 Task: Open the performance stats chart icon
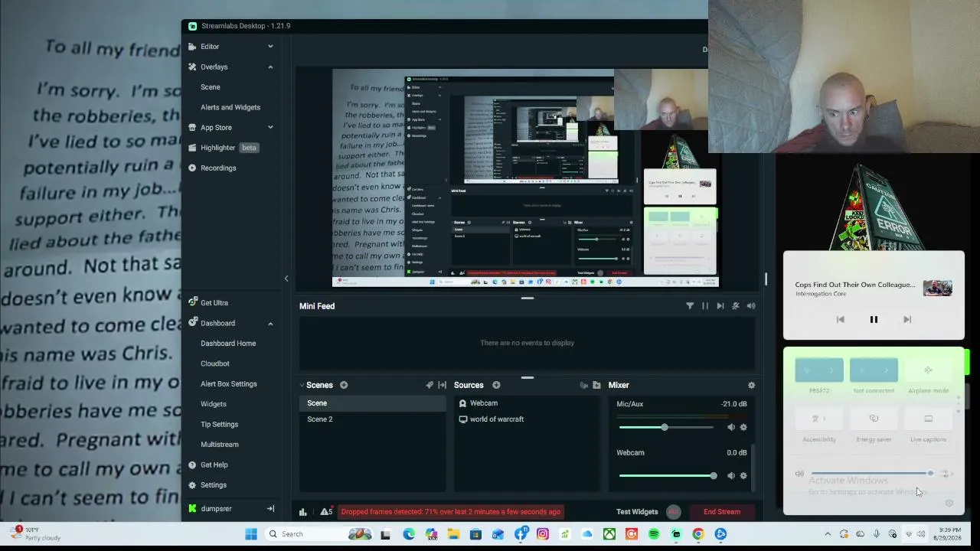[303, 512]
